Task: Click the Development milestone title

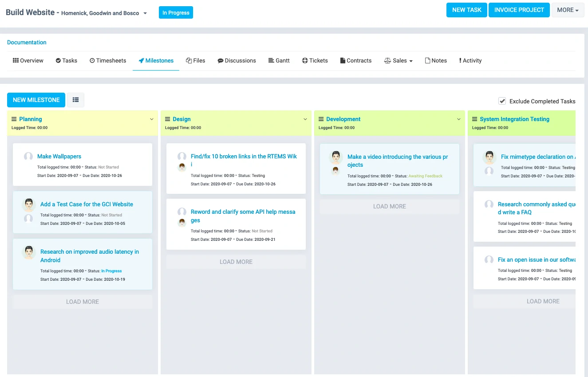Action: 343,119
